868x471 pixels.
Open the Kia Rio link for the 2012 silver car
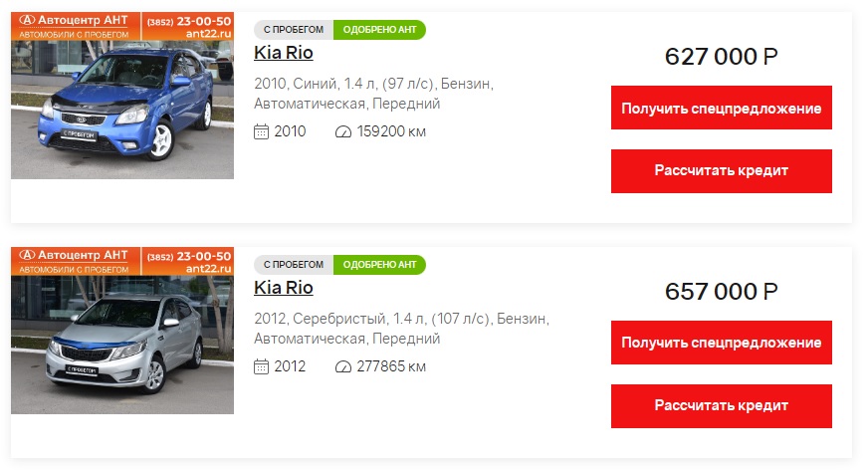click(x=284, y=288)
